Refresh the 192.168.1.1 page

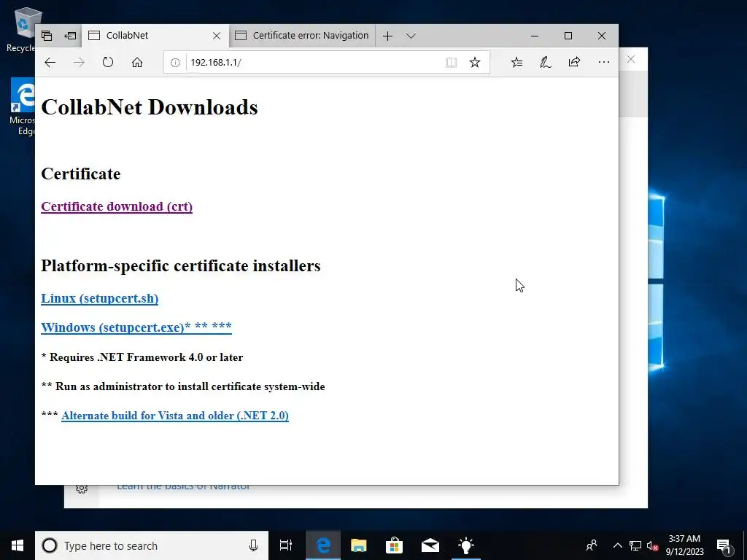[x=108, y=63]
